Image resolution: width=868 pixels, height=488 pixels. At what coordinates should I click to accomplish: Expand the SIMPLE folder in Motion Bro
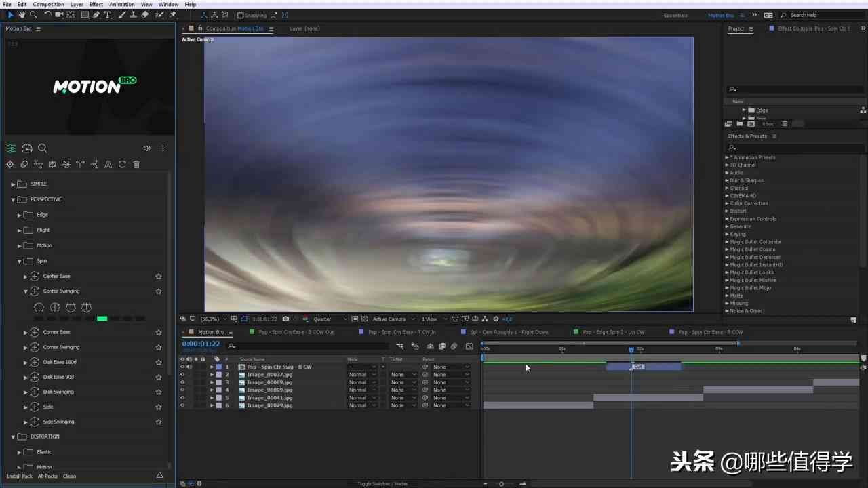coord(12,184)
